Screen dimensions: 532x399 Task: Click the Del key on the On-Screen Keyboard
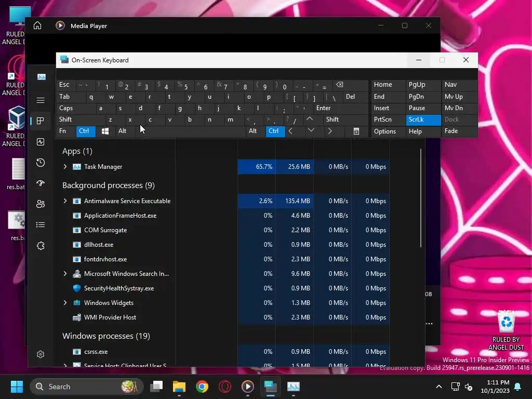[355, 97]
